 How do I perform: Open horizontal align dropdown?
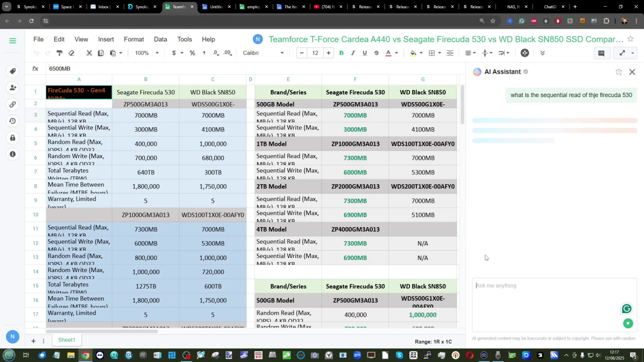click(x=470, y=53)
